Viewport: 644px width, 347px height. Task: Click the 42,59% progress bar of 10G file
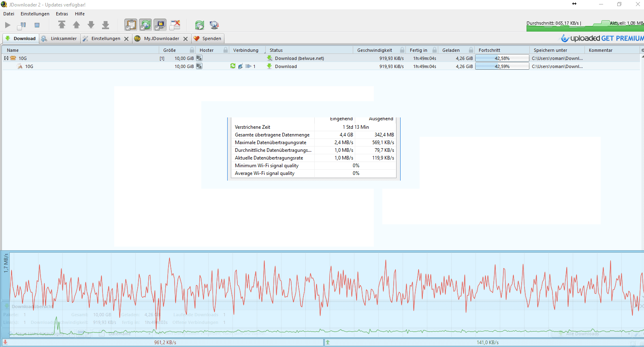(x=502, y=66)
